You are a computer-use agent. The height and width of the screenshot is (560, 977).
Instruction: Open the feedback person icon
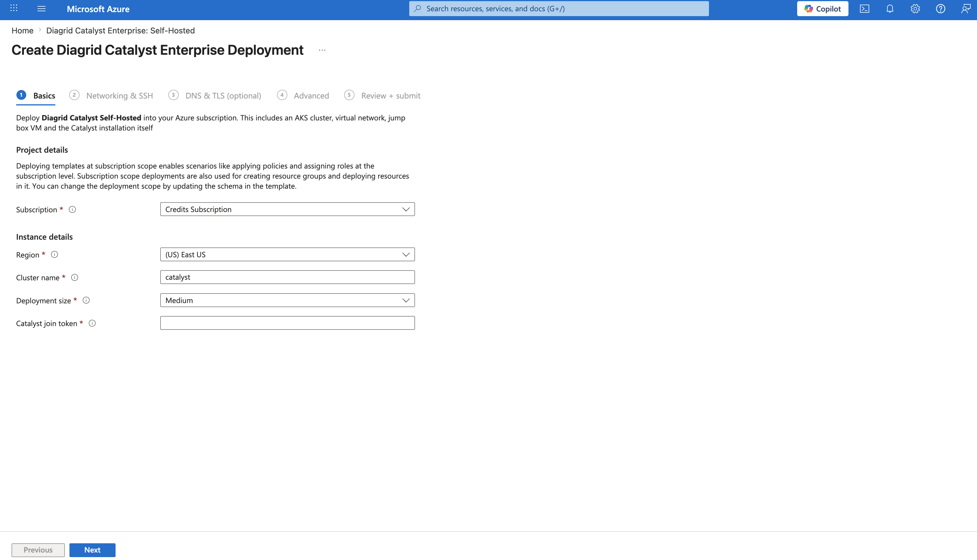click(x=965, y=8)
